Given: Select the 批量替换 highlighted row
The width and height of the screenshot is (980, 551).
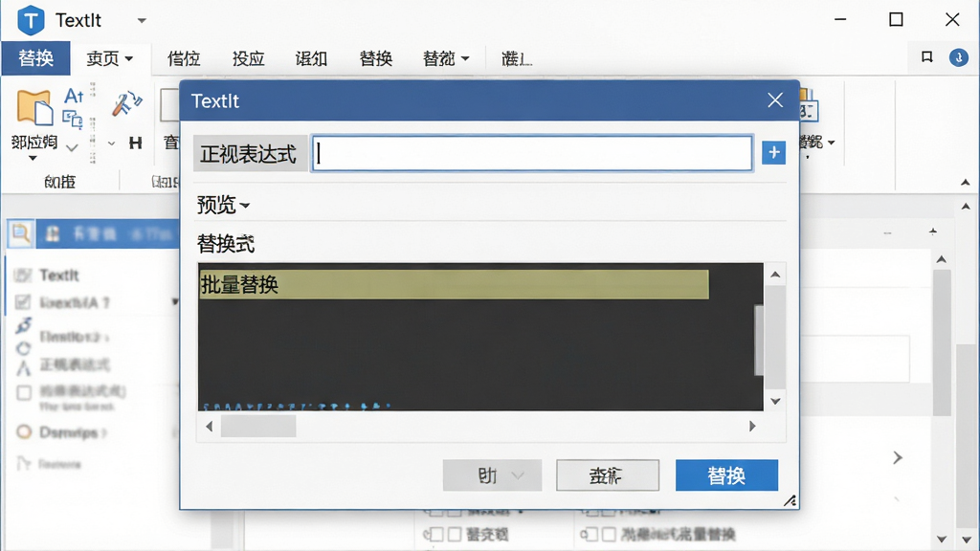Looking at the screenshot, I should tap(454, 285).
